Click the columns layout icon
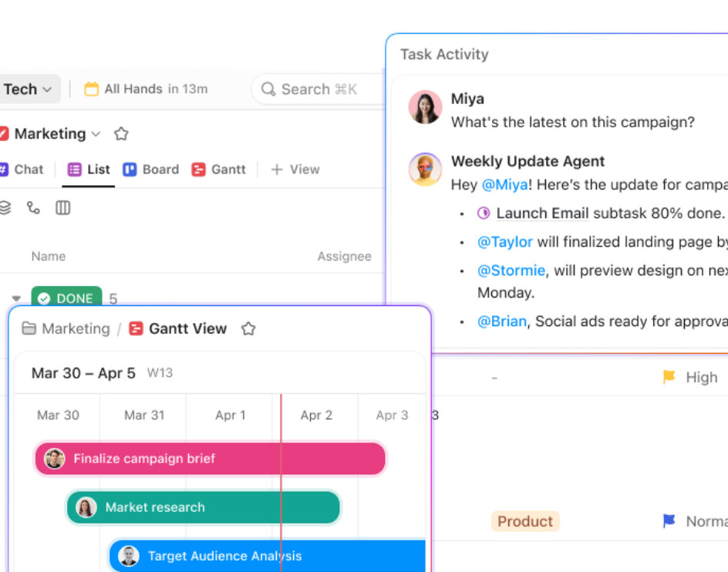Viewport: 728px width, 572px height. 62,207
